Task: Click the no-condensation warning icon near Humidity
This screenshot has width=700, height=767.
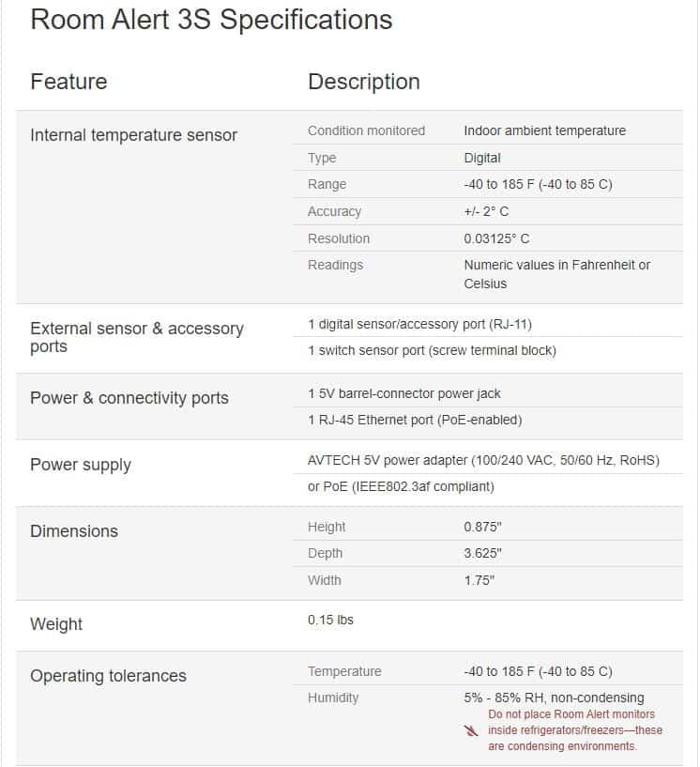Action: tap(472, 730)
